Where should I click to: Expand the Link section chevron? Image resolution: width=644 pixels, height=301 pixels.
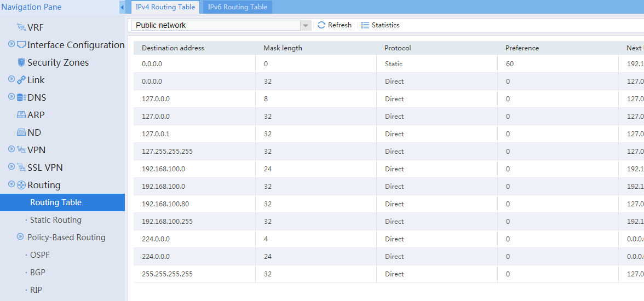pyautogui.click(x=12, y=79)
